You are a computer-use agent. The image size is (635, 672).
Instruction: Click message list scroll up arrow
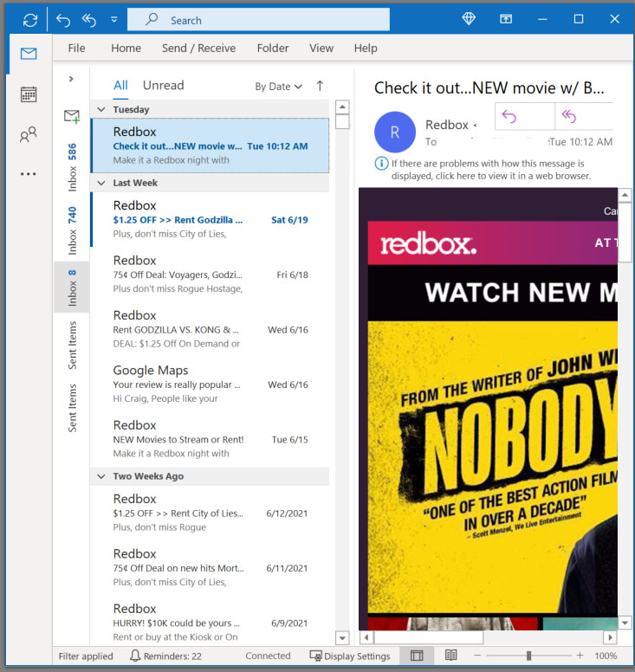[x=342, y=107]
